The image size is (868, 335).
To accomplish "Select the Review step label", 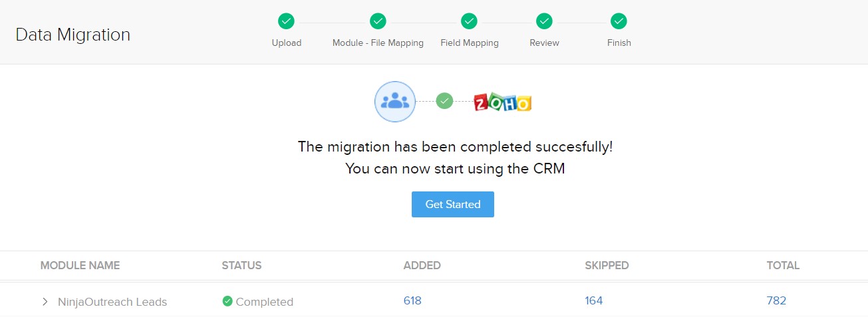I will coord(544,43).
